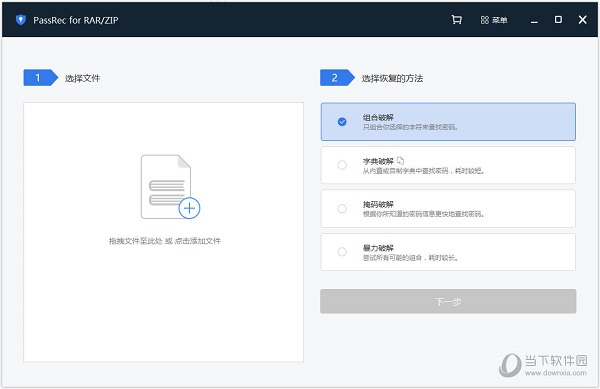This screenshot has height=389, width=600.
Task: Click the 组合破解 description text
Action: 410,127
